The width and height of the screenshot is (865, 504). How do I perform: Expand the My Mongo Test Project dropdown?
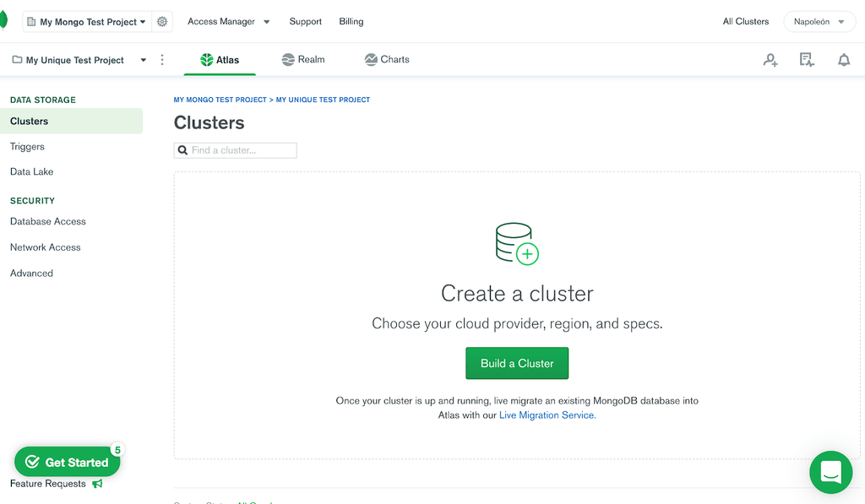(x=87, y=21)
